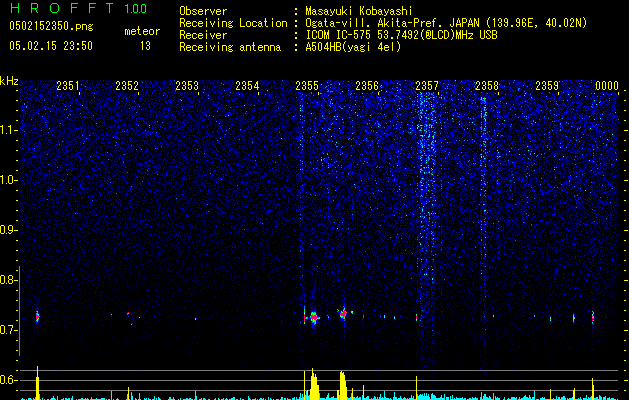
Task: Click the 2355 time marker
Action: (307, 86)
